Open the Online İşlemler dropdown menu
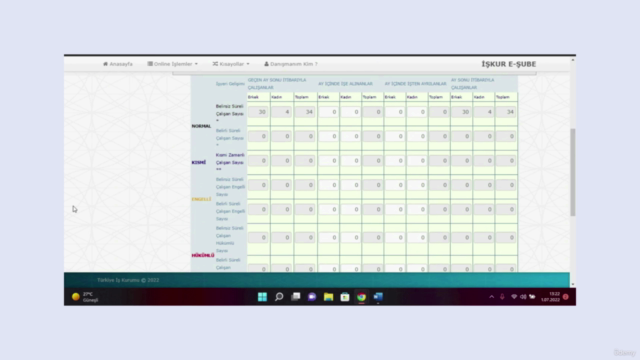Image resolution: width=640 pixels, height=360 pixels. tap(173, 64)
